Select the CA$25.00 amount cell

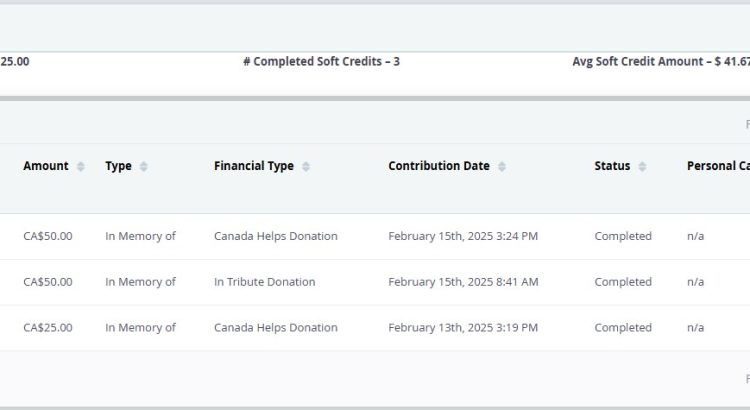tap(48, 328)
